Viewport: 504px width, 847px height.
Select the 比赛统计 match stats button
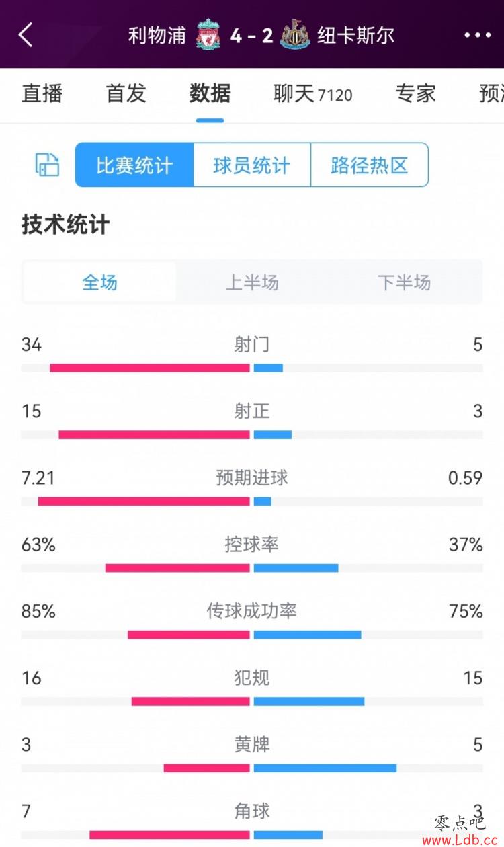(134, 165)
